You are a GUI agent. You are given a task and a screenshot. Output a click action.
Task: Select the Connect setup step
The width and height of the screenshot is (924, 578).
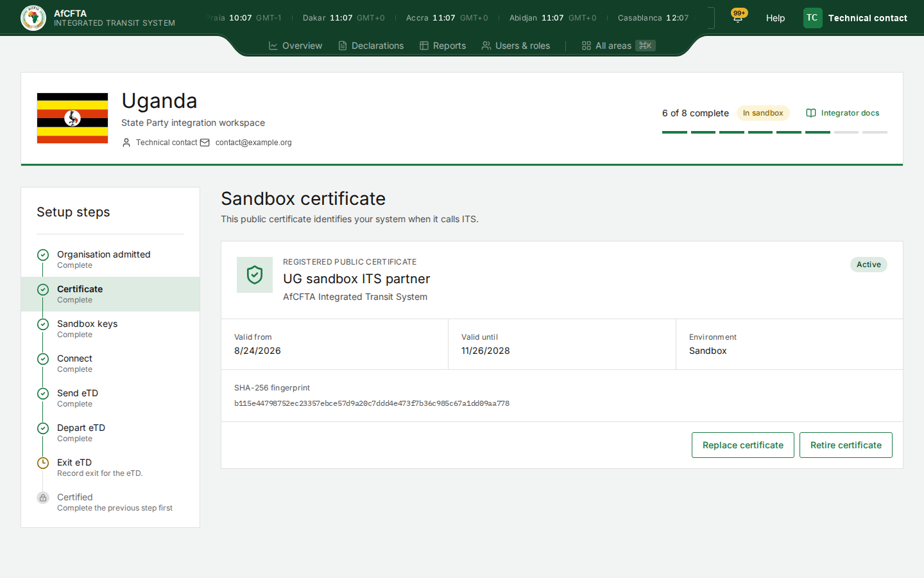point(110,363)
